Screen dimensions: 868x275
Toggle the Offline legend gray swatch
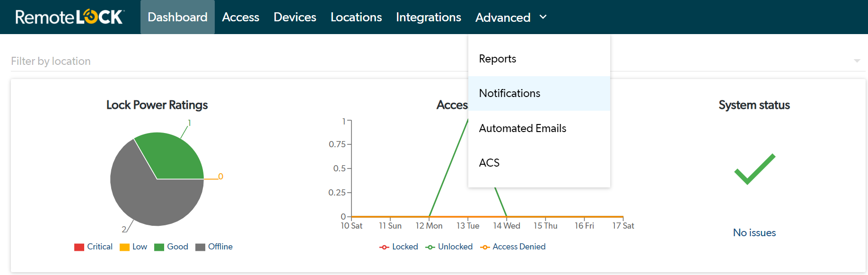coord(200,247)
